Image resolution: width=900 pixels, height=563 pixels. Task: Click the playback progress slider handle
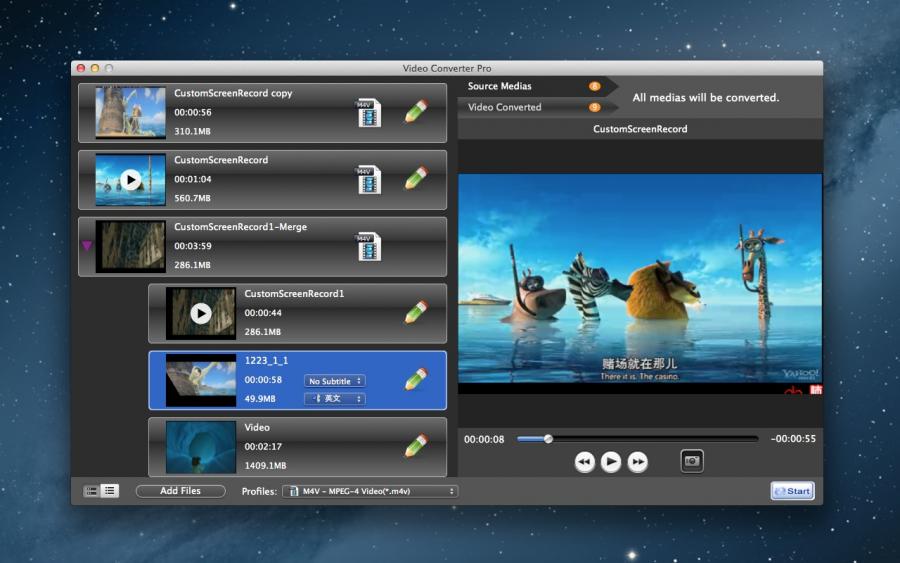[x=548, y=439]
